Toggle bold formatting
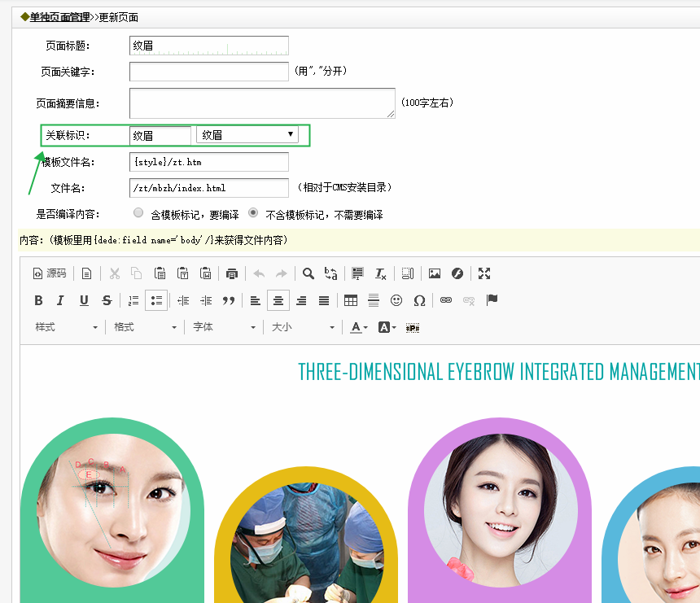The width and height of the screenshot is (700, 603). tap(38, 300)
